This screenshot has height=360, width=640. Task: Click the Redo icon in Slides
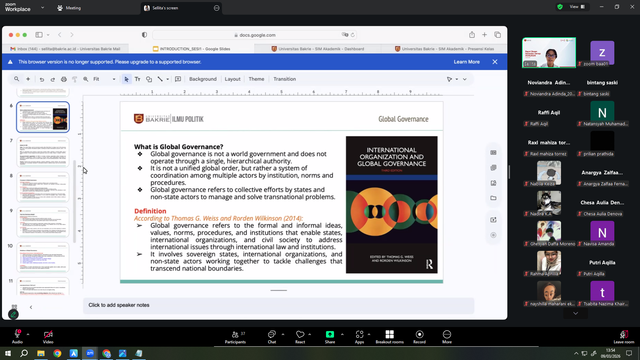pos(53,79)
